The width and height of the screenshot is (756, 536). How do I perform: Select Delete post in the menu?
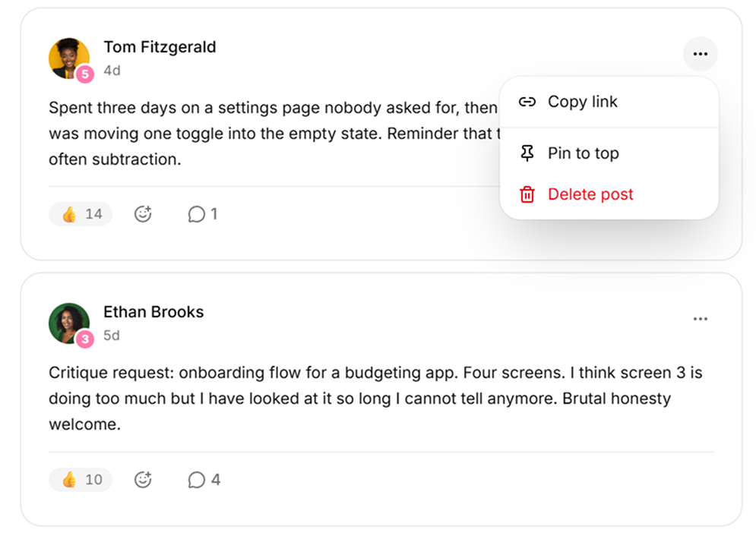click(x=609, y=194)
